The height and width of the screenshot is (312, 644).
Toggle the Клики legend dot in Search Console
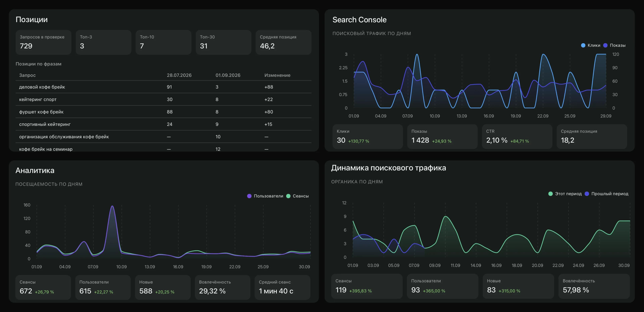pyautogui.click(x=583, y=45)
